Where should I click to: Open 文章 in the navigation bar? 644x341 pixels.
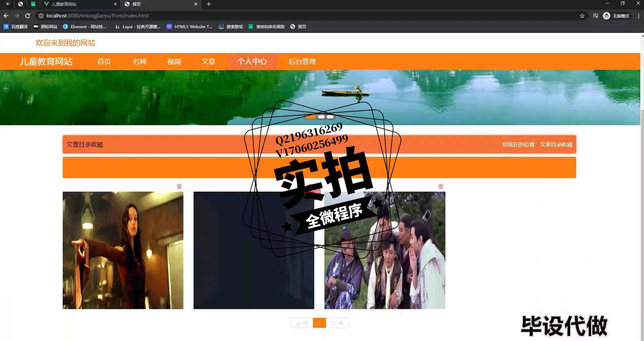pos(208,62)
